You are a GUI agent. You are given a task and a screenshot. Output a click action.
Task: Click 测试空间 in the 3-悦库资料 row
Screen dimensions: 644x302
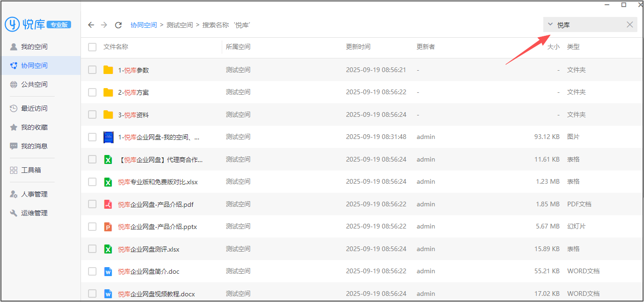(238, 114)
